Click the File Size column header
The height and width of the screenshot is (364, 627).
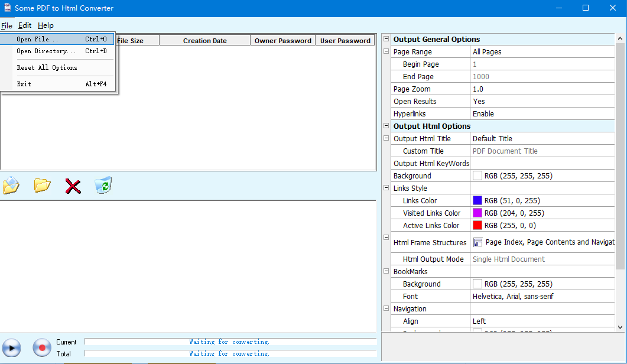[137, 40]
